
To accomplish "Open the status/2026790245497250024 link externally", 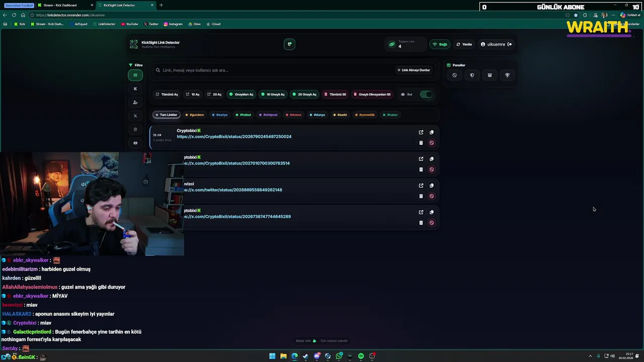I will (x=421, y=132).
